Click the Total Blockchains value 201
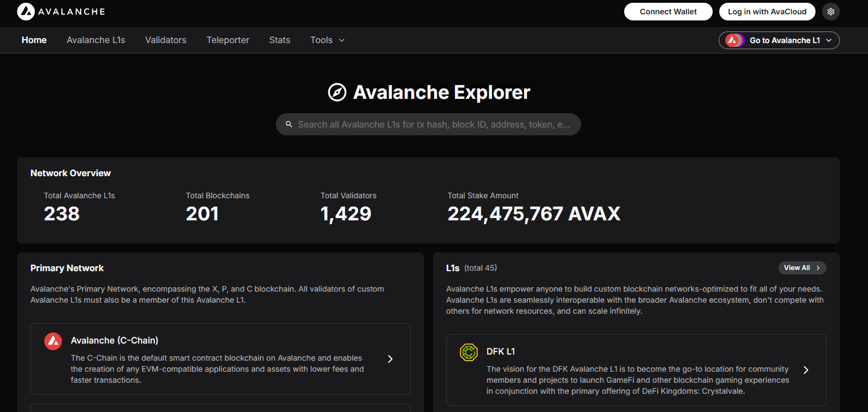The image size is (868, 412). (x=202, y=214)
